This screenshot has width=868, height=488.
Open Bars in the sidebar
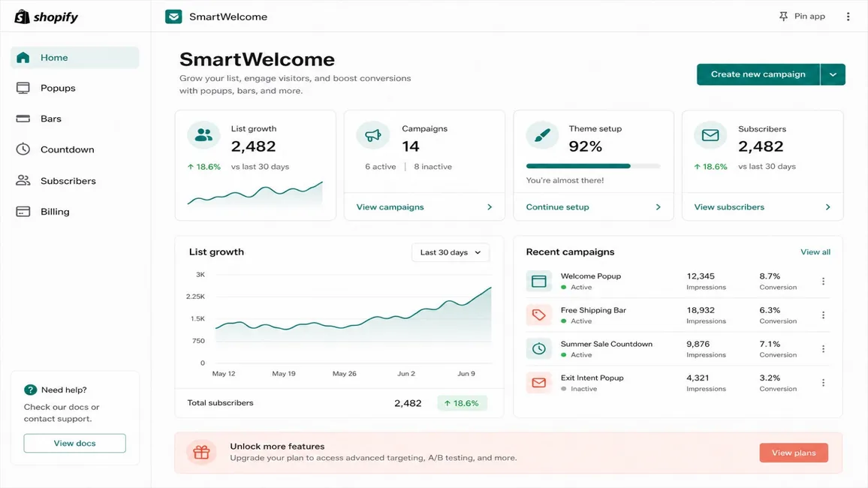(x=75, y=119)
